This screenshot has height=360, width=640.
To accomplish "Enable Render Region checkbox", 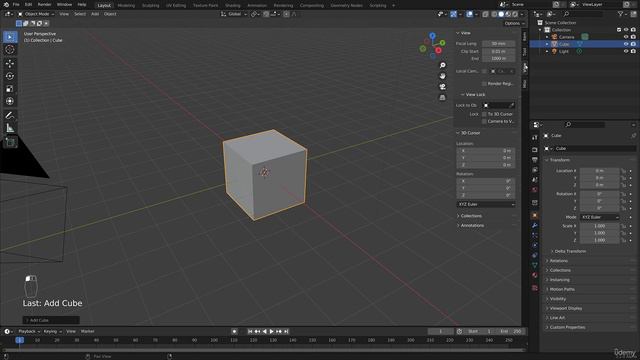I will tap(484, 84).
